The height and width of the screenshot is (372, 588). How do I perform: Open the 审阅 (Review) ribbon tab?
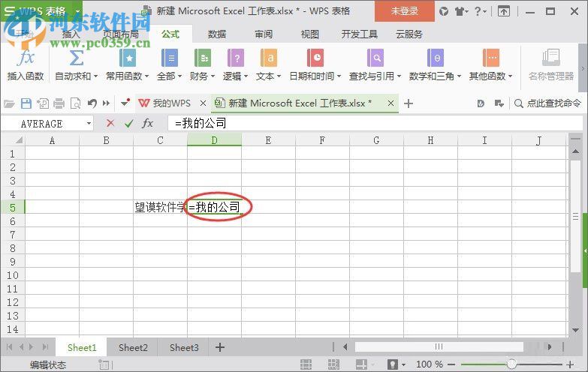tap(264, 34)
